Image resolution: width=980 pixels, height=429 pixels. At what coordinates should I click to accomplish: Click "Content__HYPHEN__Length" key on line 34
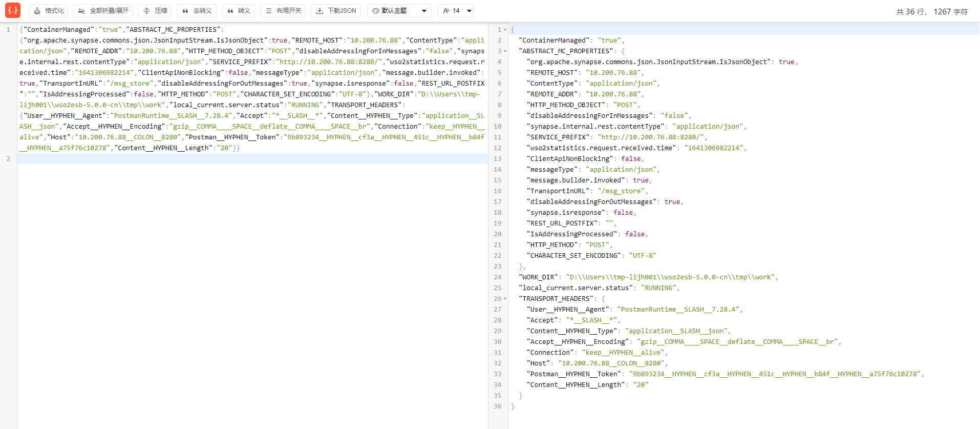(576, 385)
